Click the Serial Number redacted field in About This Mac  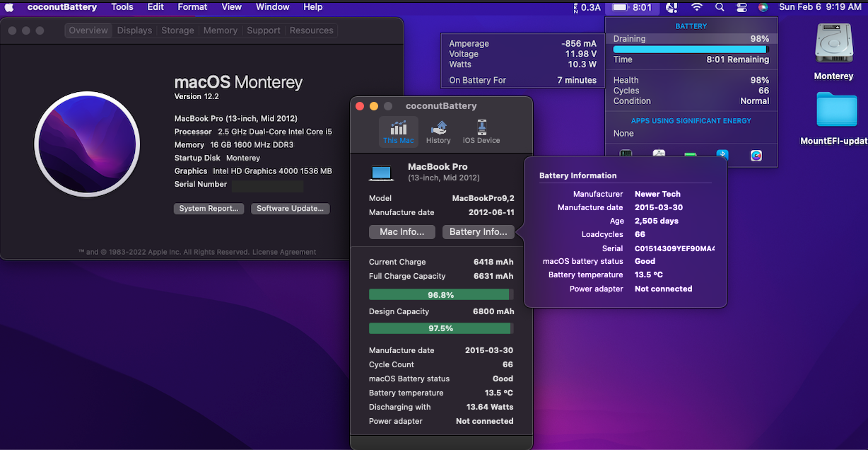pyautogui.click(x=267, y=186)
